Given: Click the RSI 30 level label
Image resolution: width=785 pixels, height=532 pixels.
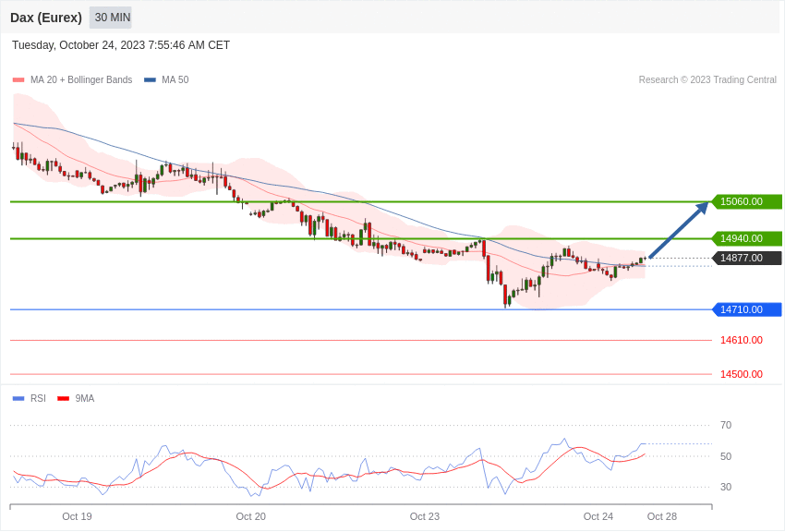Looking at the screenshot, I should point(725,487).
